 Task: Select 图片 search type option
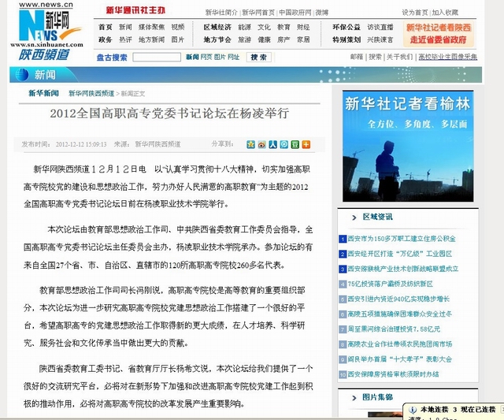coord(220,58)
